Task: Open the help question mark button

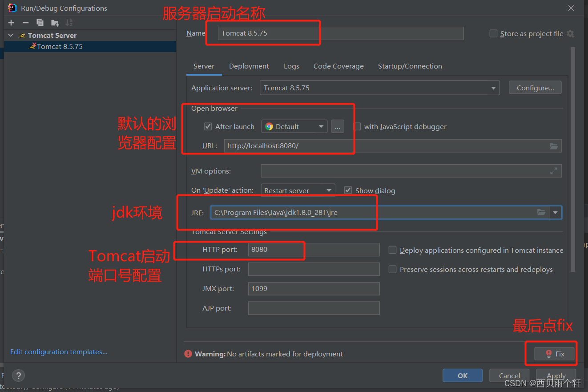Action: (18, 376)
